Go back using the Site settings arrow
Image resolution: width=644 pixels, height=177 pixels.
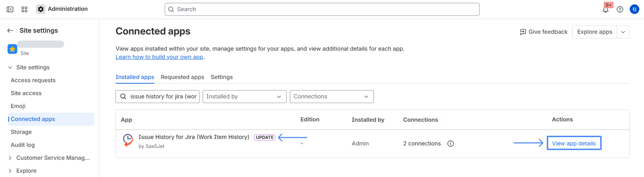[10, 31]
